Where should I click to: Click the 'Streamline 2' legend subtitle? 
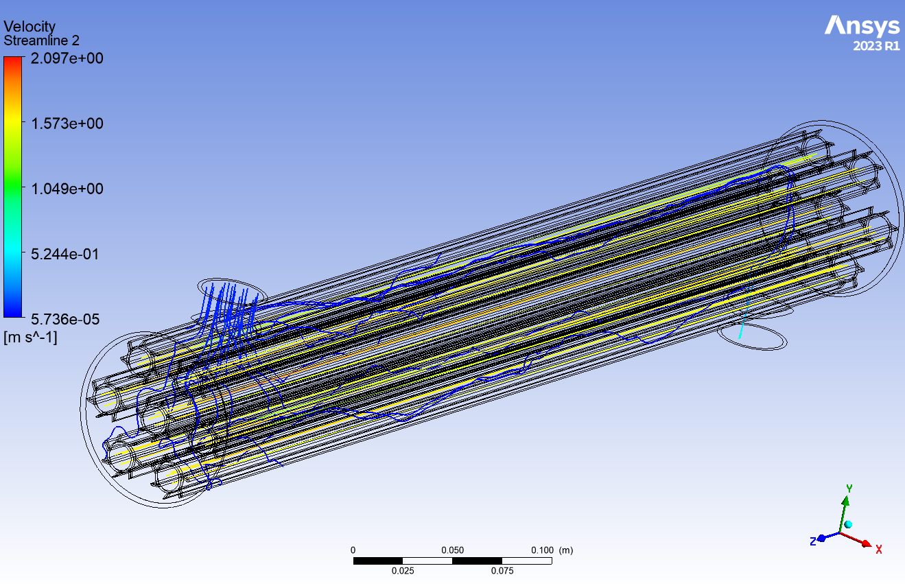42,41
